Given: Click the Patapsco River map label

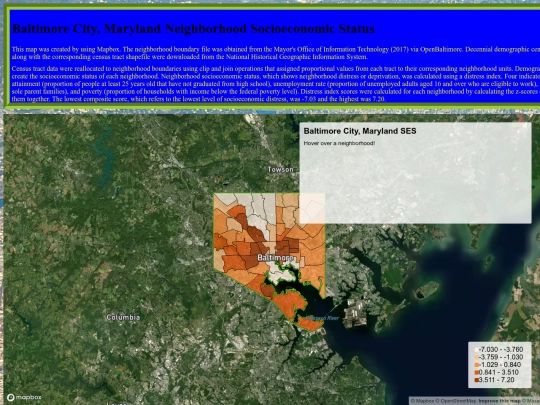Looking at the screenshot, I should [323, 318].
